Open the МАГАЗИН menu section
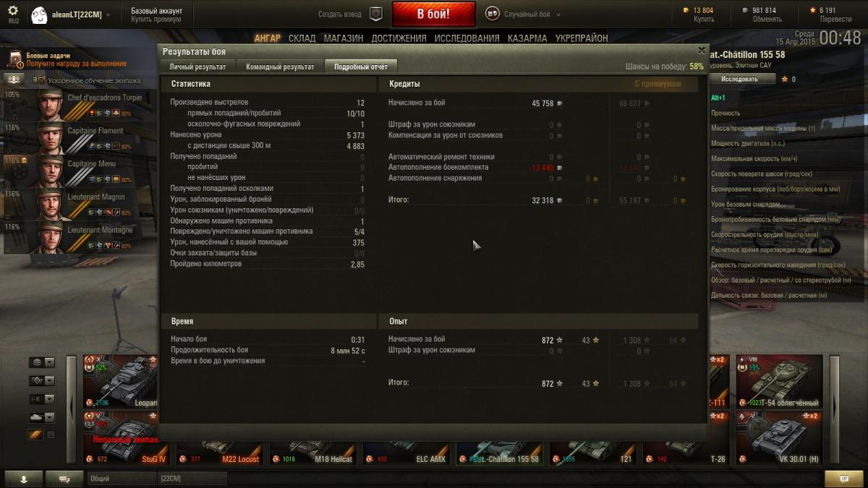Viewport: 868px width, 488px height. [343, 38]
